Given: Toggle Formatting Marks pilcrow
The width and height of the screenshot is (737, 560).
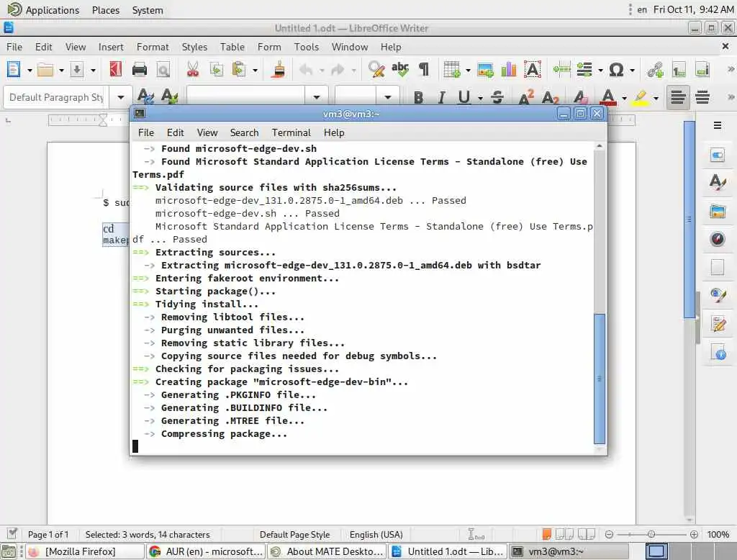Looking at the screenshot, I should [423, 70].
